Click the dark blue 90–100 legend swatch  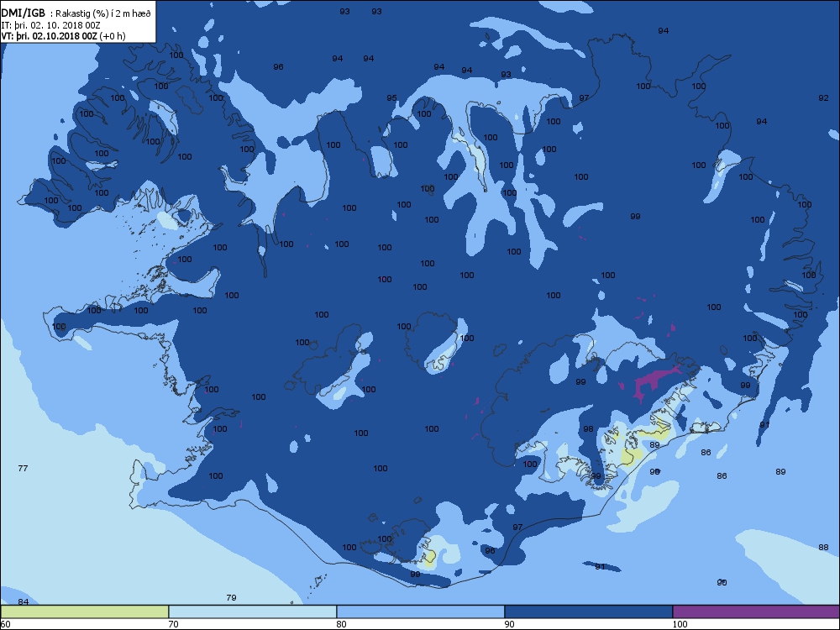click(x=588, y=612)
